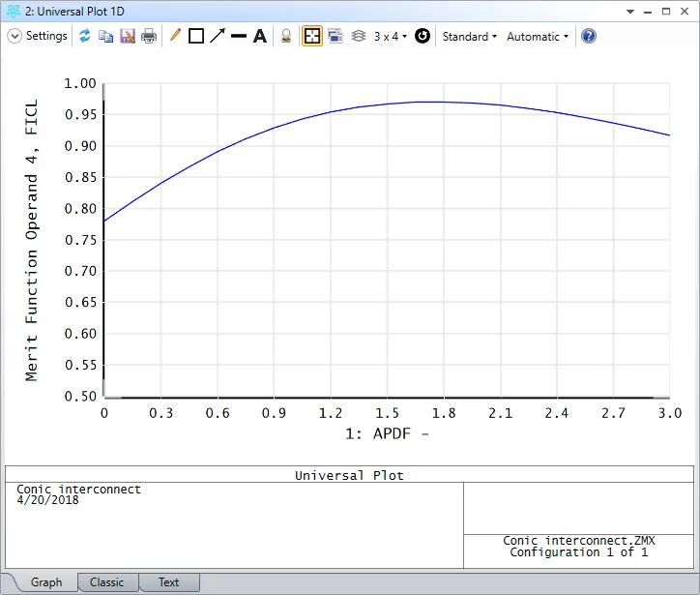Viewport: 700px width, 595px height.
Task: Click the layers overlay icon
Action: click(x=358, y=36)
